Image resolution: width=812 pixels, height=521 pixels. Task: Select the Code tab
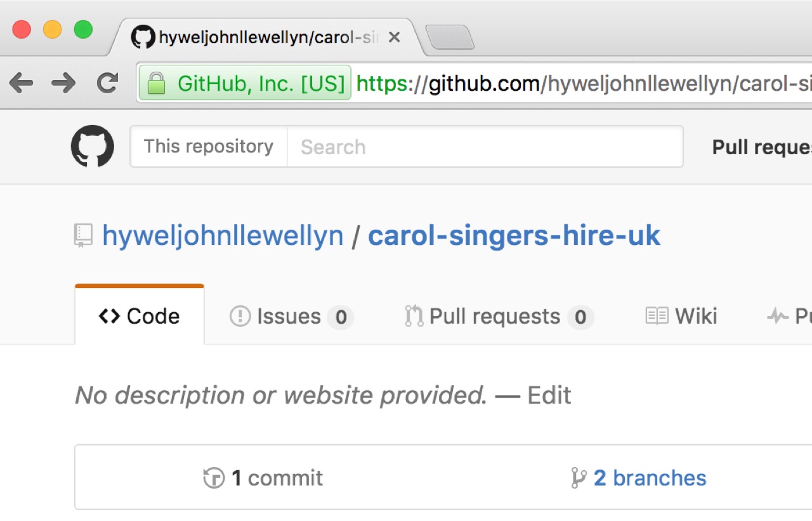(140, 316)
